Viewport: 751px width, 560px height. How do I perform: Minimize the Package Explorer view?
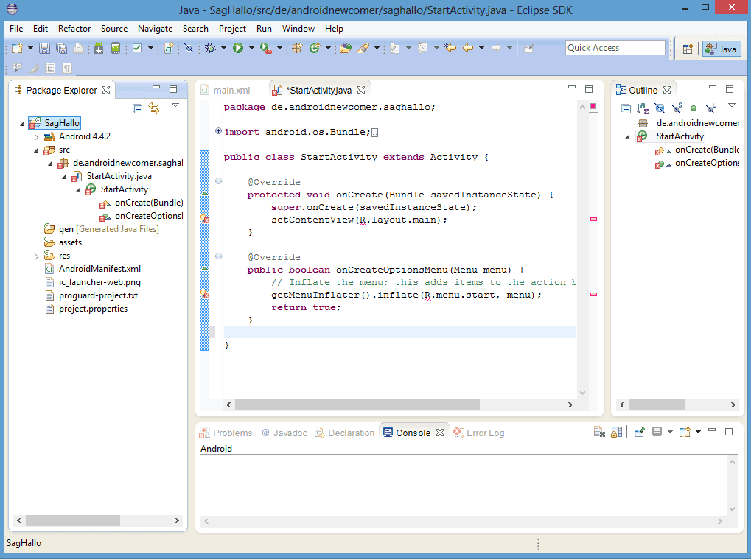[156, 88]
